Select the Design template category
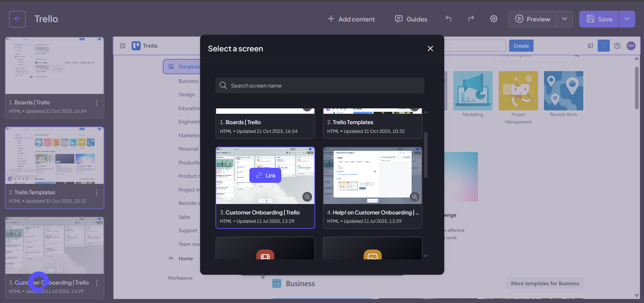Image resolution: width=644 pixels, height=303 pixels. pos(187,95)
